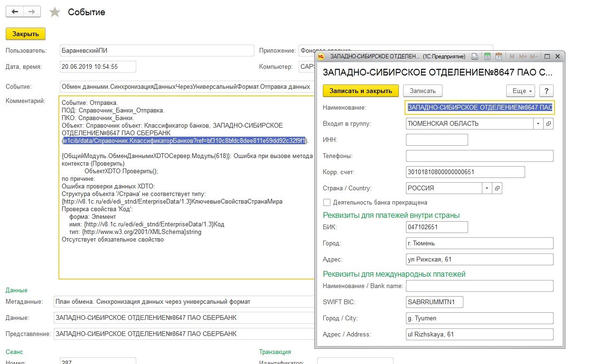Maximize the bank classifier window
Screen dimensions: 593x364
pos(547,56)
